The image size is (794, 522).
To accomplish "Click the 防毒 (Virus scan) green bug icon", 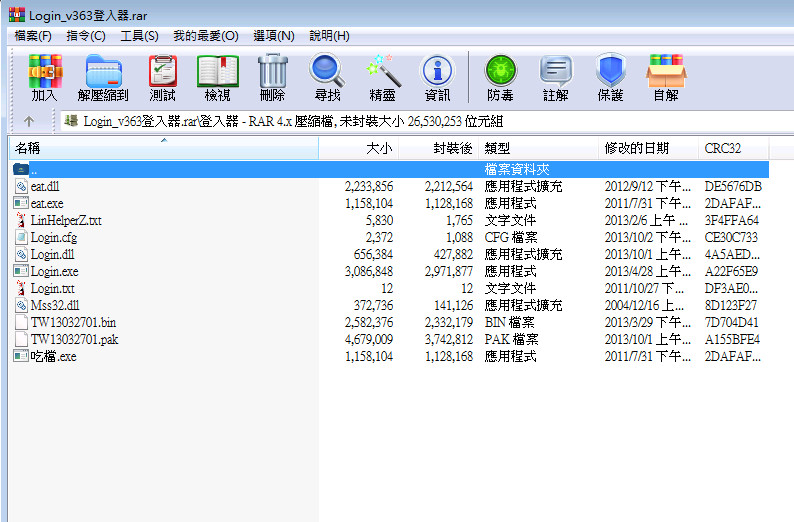I will point(500,70).
